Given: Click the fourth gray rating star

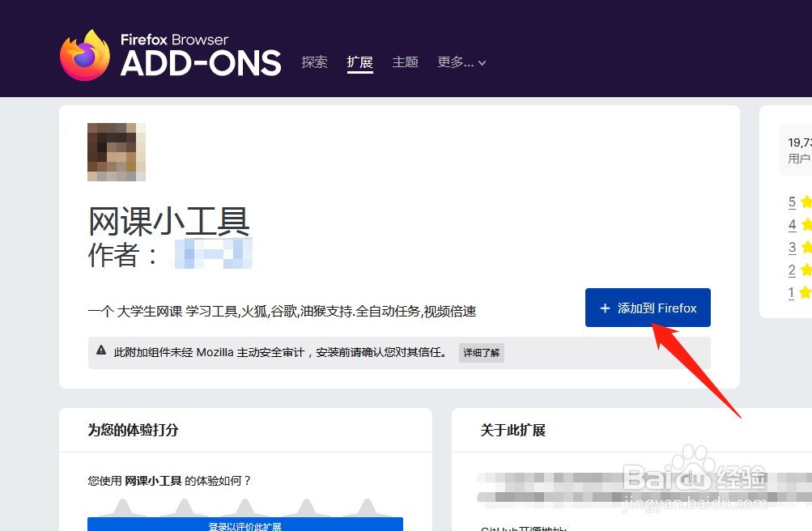Looking at the screenshot, I should tap(307, 508).
